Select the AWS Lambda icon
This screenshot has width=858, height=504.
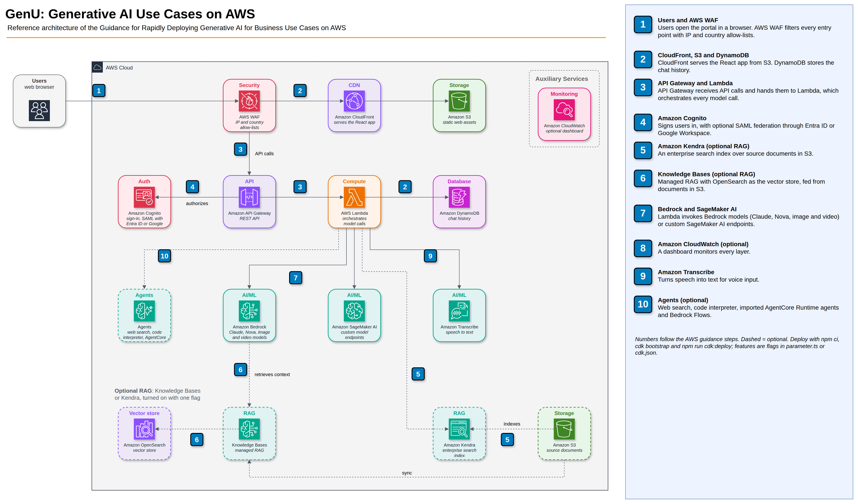pyautogui.click(x=354, y=197)
